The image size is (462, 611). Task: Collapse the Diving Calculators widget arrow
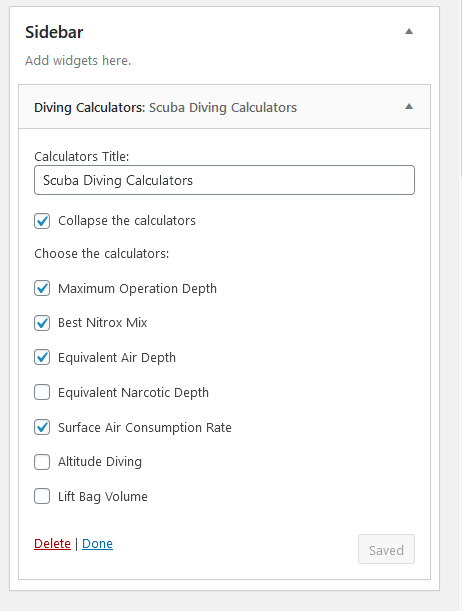(409, 106)
